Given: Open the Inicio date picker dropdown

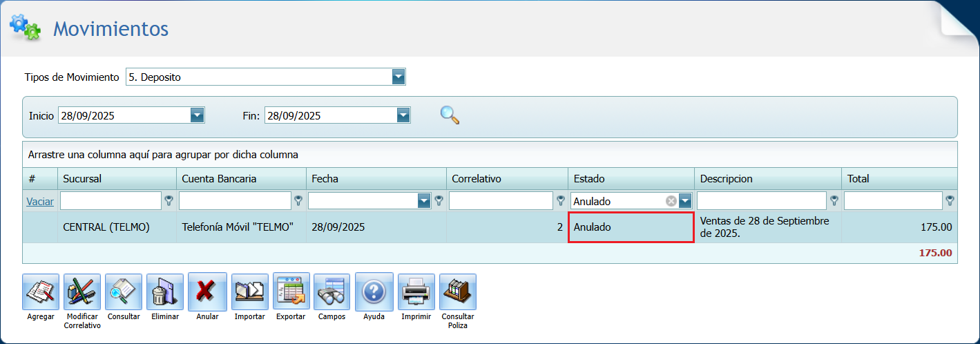Looking at the screenshot, I should click(x=198, y=115).
